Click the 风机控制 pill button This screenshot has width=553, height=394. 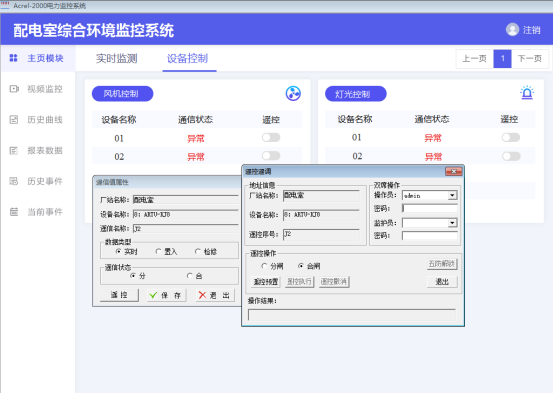[122, 93]
